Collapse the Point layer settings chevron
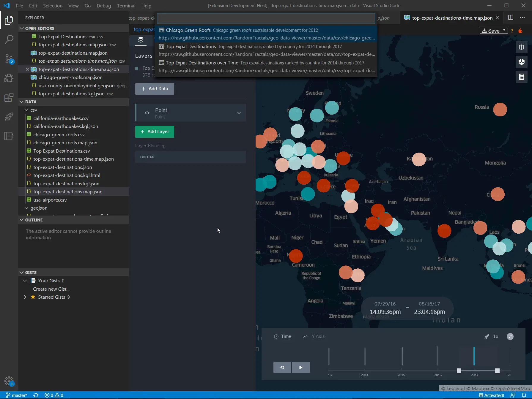The width and height of the screenshot is (532, 399). pos(239,113)
